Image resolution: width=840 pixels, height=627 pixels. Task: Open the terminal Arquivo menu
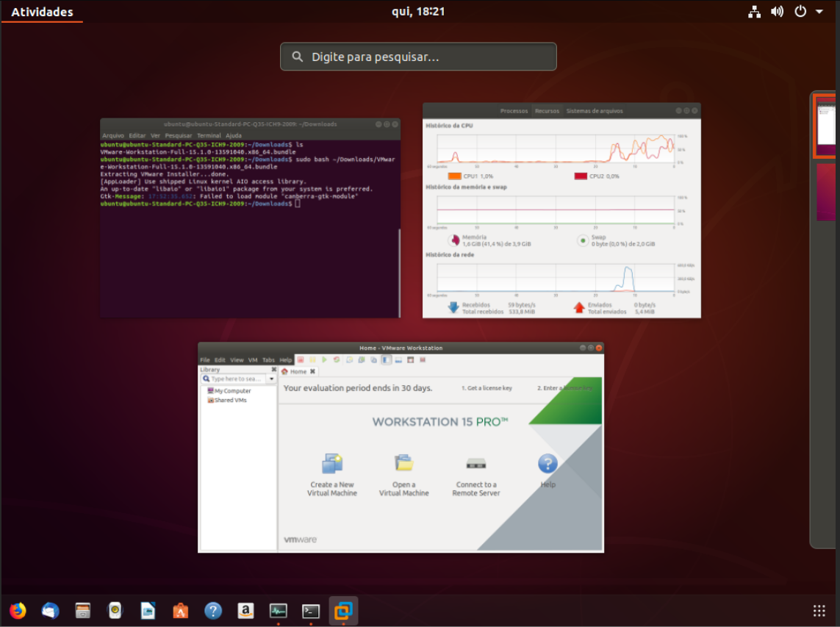point(113,135)
